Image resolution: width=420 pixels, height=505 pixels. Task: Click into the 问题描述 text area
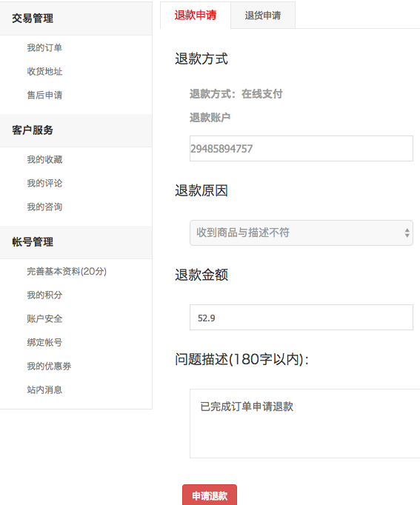tap(304, 424)
